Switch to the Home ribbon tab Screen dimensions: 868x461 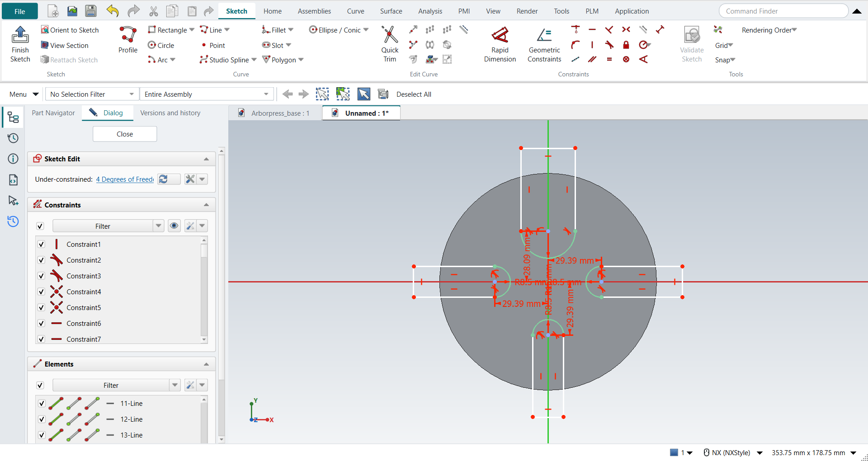[x=273, y=11]
